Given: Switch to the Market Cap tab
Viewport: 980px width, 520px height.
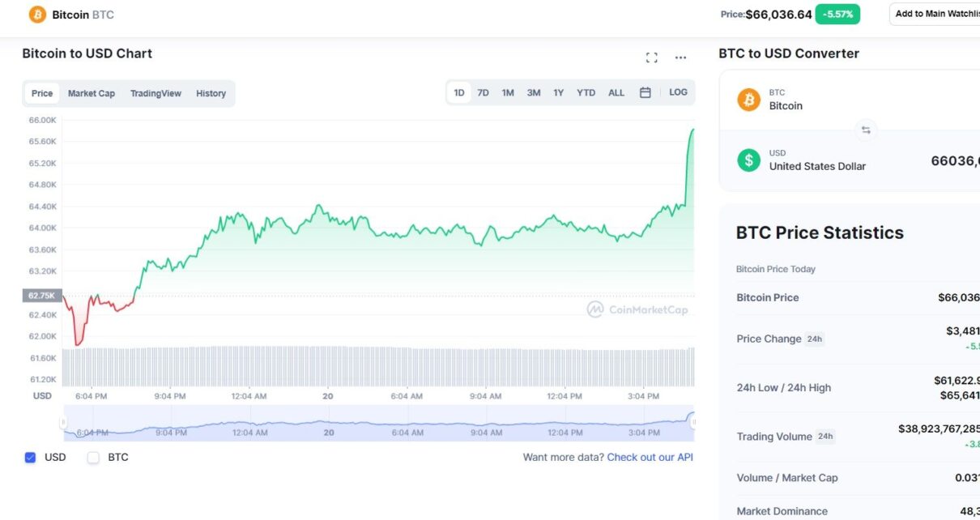Looking at the screenshot, I should (x=92, y=93).
